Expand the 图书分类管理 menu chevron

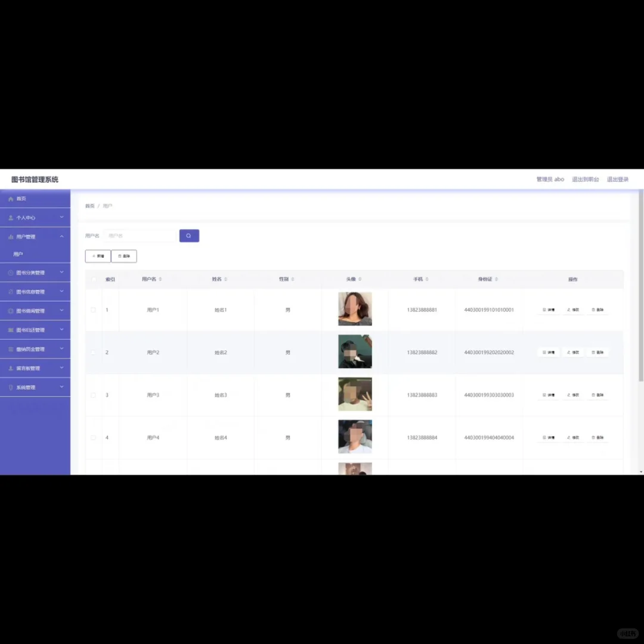coord(61,273)
